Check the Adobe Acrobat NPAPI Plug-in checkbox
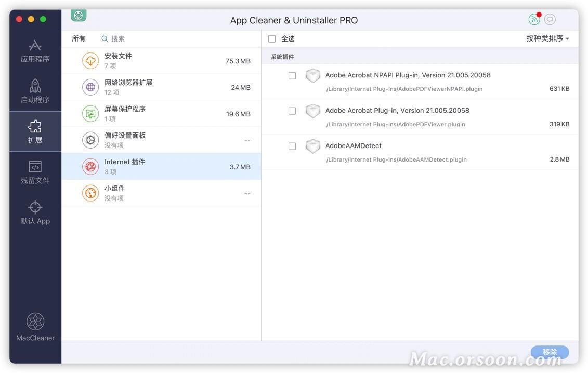 [292, 74]
